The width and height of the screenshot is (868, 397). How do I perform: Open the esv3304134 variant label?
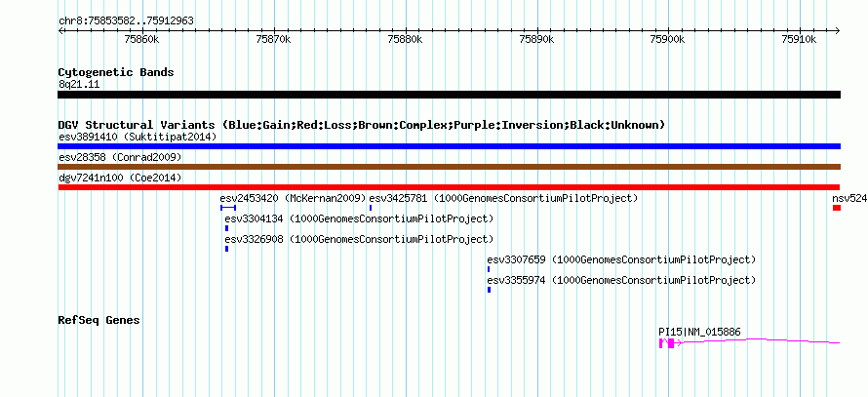pos(359,218)
